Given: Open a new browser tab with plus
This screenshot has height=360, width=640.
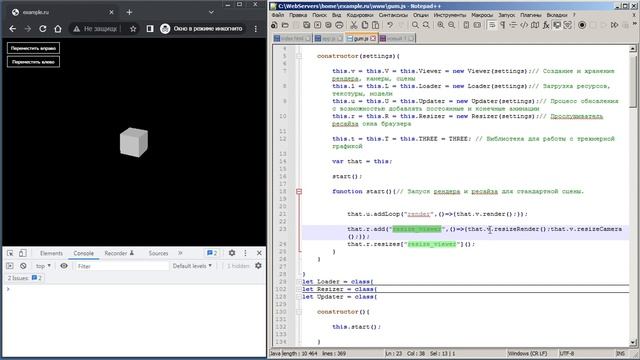Looking at the screenshot, I should [x=129, y=12].
